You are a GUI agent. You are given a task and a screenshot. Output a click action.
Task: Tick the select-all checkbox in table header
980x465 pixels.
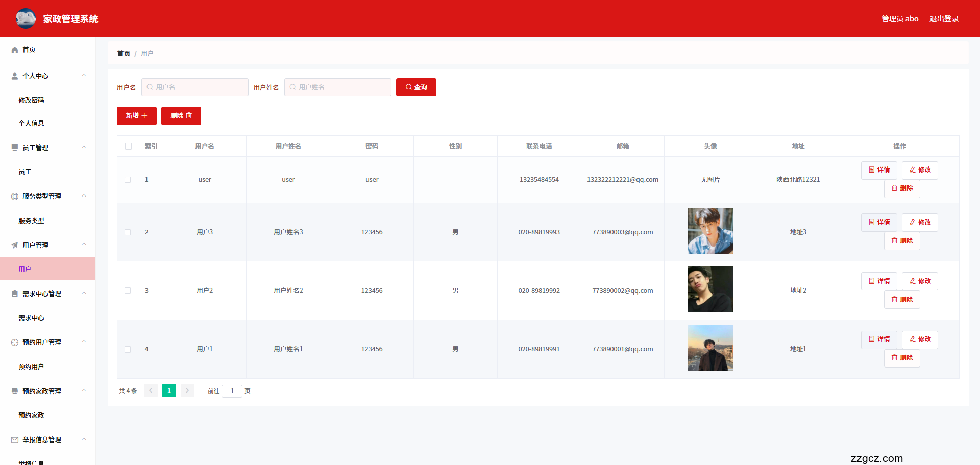pyautogui.click(x=128, y=146)
